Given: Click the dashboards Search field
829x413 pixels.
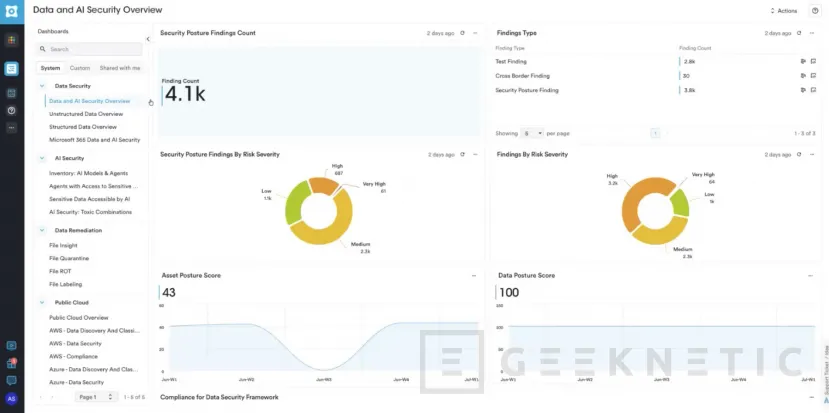Looking at the screenshot, I should tap(89, 49).
